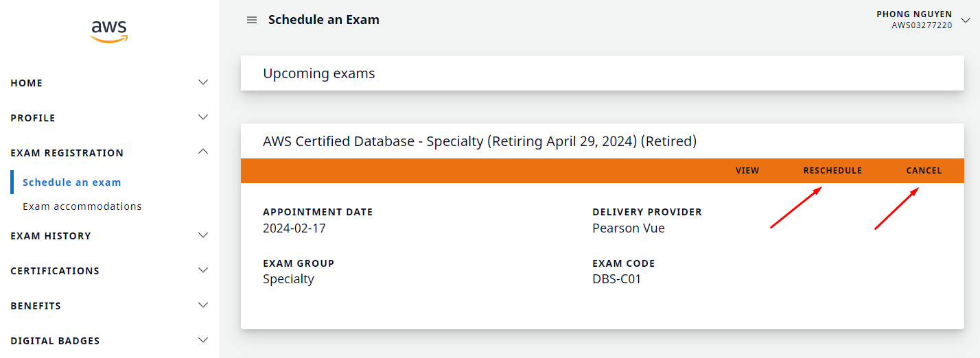Click CANCEL for the Database Specialty exam
980x358 pixels.
coord(924,171)
